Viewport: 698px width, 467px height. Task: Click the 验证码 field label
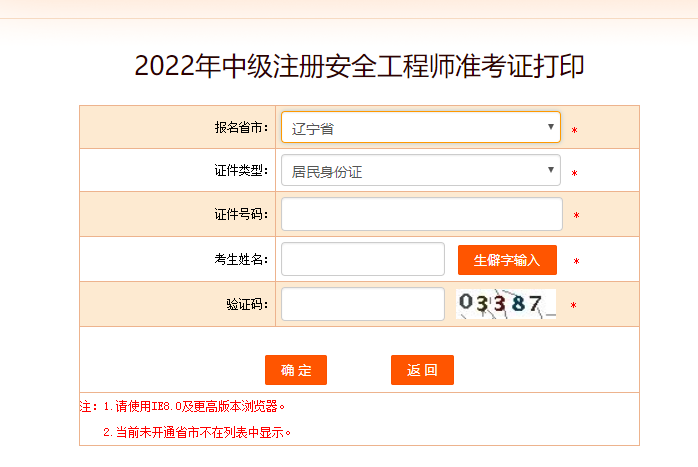tap(247, 304)
